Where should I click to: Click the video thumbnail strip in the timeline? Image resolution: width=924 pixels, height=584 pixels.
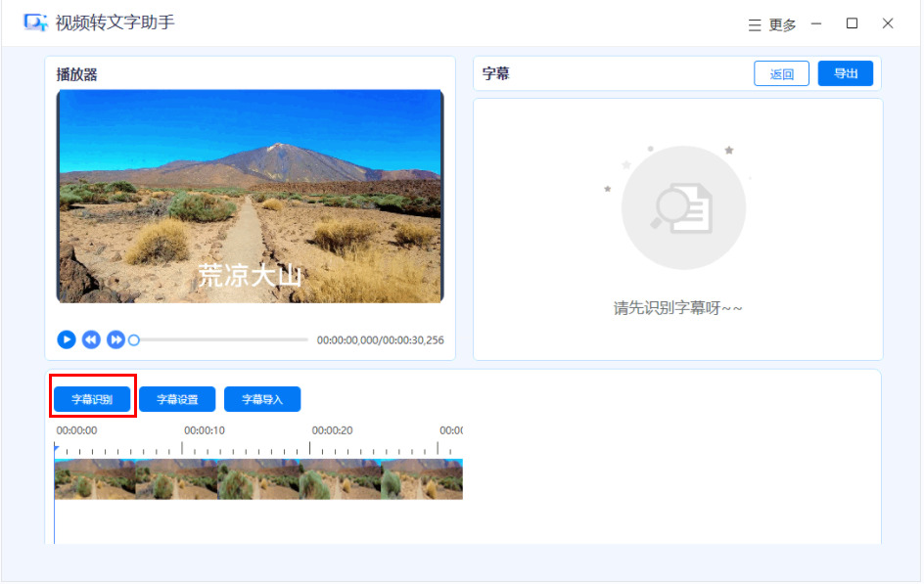(258, 479)
